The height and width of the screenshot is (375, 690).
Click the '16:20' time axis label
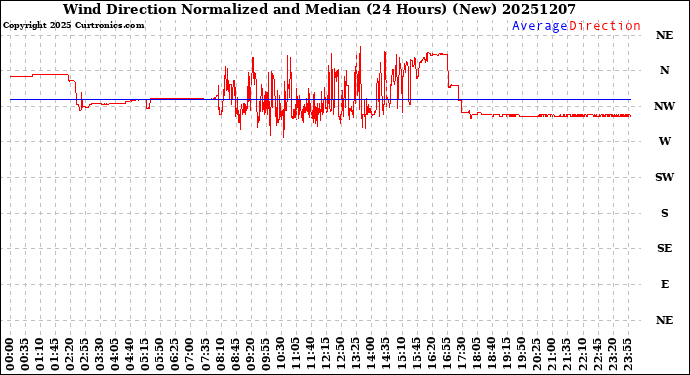point(430,354)
